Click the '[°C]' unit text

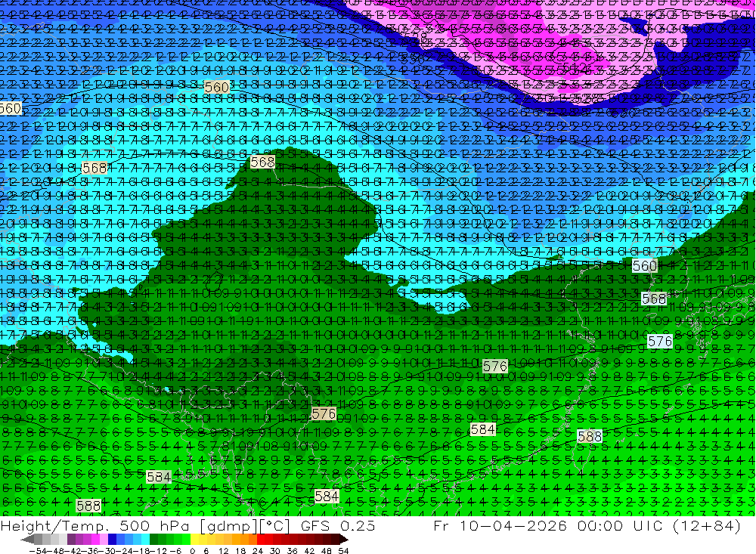(274, 525)
